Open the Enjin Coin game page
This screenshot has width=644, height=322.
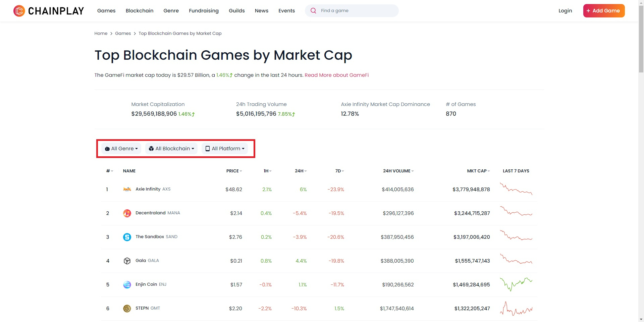(146, 284)
